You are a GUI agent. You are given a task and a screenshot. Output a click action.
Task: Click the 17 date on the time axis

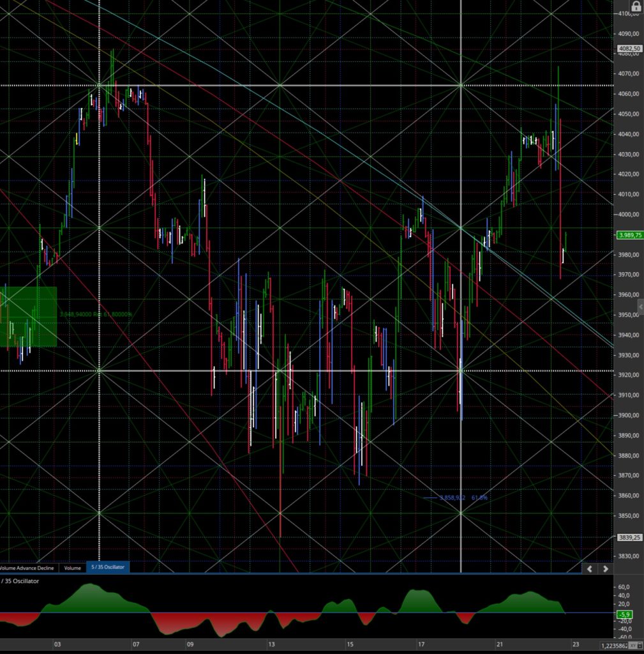pos(421,644)
